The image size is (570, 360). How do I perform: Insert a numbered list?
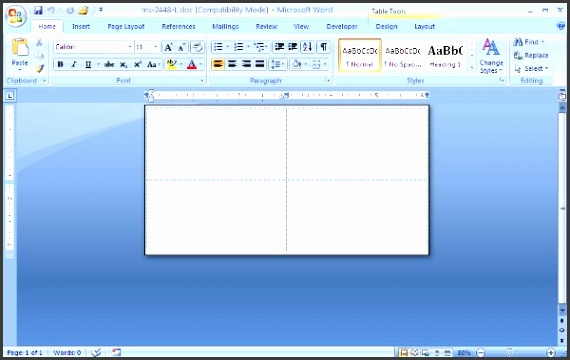238,47
